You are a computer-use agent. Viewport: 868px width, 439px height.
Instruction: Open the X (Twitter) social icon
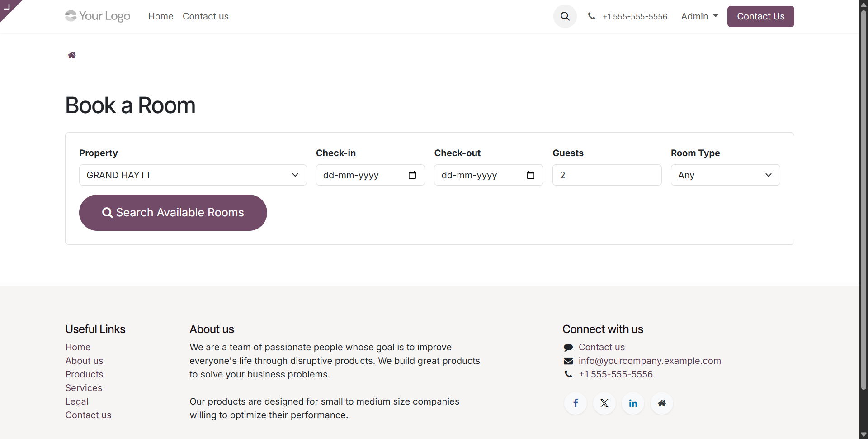604,403
